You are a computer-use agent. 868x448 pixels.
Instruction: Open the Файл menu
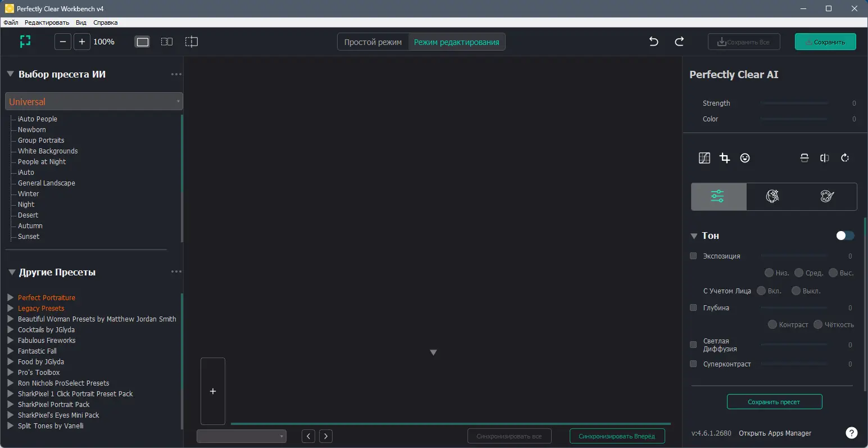[11, 22]
